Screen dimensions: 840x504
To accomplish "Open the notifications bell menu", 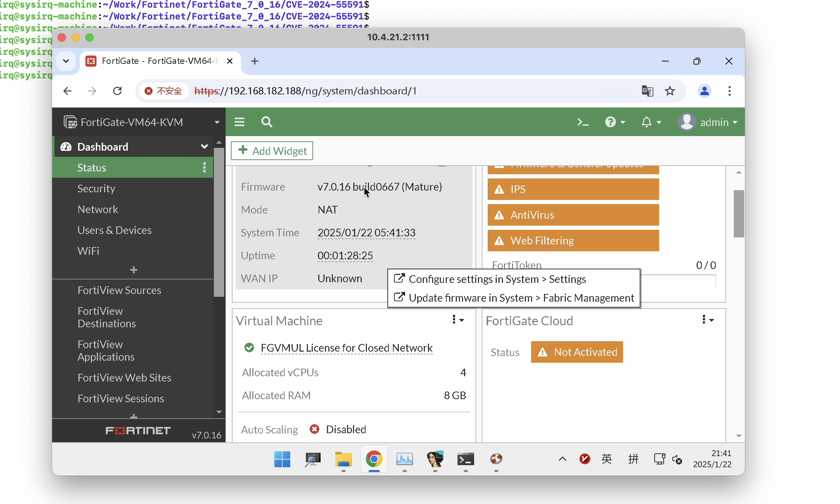I will coord(651,122).
